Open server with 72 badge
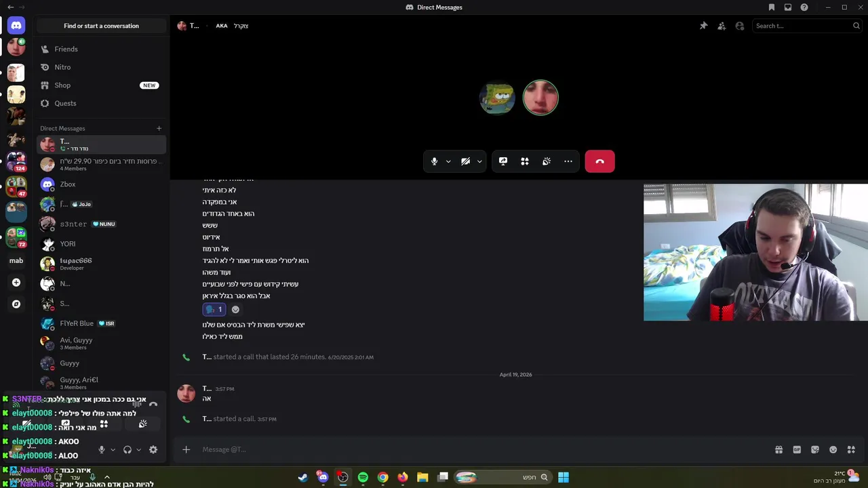Image resolution: width=868 pixels, height=488 pixels. (16, 237)
